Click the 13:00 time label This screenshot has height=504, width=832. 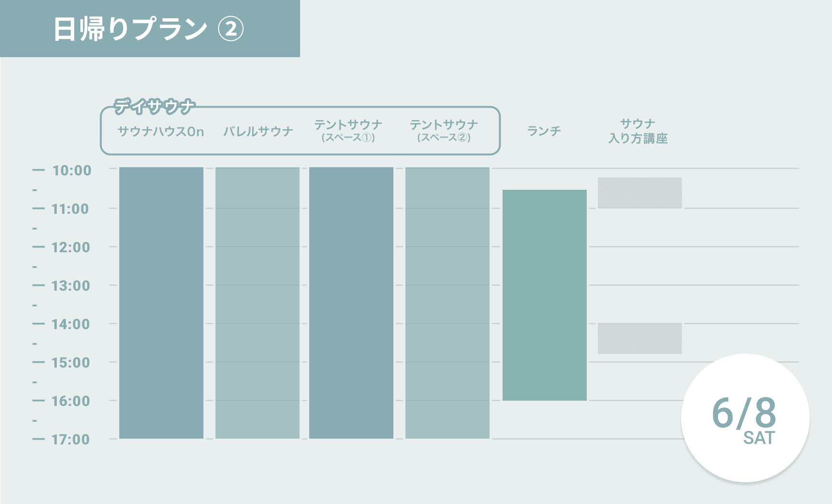point(71,286)
